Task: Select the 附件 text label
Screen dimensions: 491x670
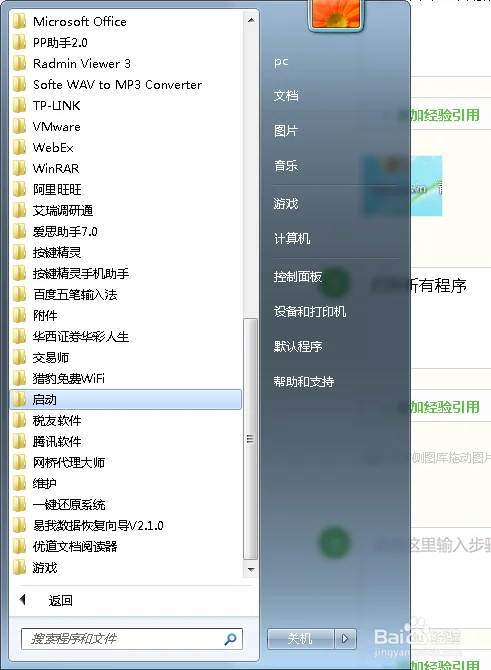Action: click(x=45, y=315)
